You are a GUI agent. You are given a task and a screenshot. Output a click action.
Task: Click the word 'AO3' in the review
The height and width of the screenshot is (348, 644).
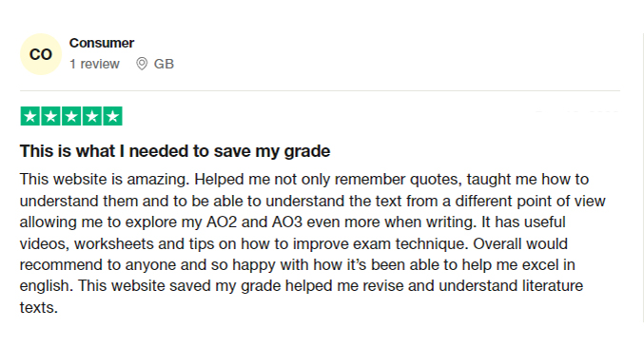(287, 222)
